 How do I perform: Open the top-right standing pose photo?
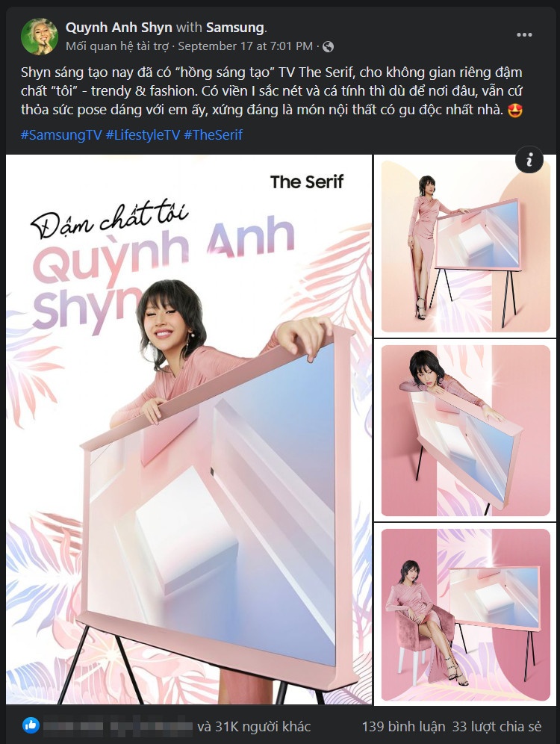click(465, 246)
